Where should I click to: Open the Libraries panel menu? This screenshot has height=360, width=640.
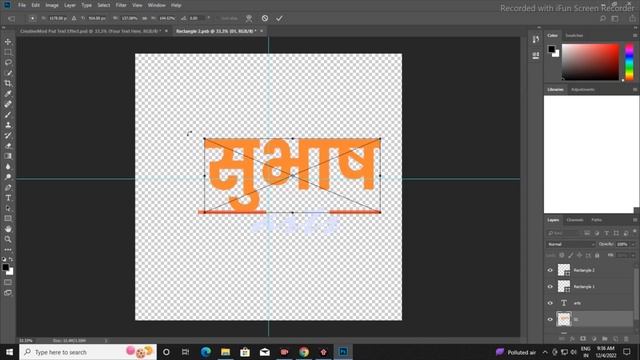(x=635, y=89)
